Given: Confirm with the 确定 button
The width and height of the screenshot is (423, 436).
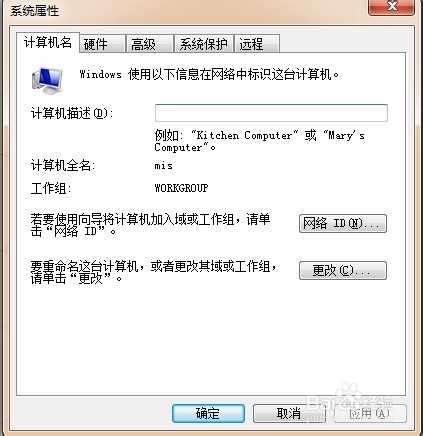Looking at the screenshot, I should pyautogui.click(x=208, y=414).
